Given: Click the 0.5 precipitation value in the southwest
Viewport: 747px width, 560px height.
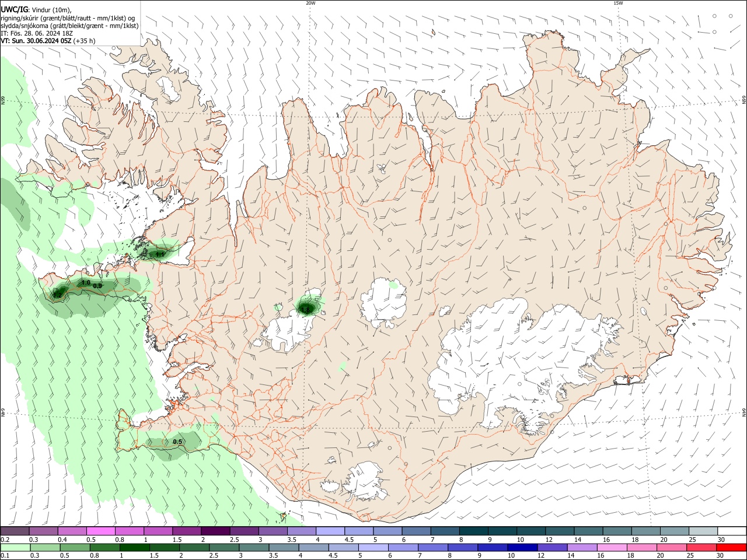Looking at the screenshot, I should pyautogui.click(x=177, y=442).
